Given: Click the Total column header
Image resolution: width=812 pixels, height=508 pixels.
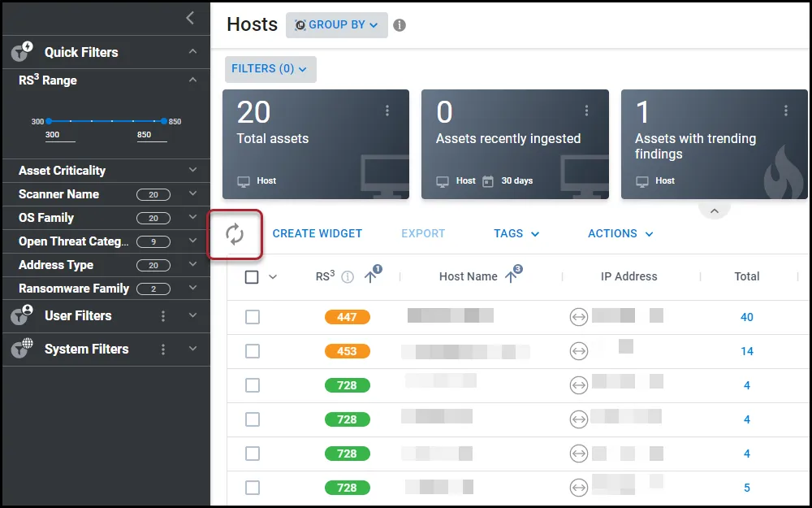Looking at the screenshot, I should point(747,277).
